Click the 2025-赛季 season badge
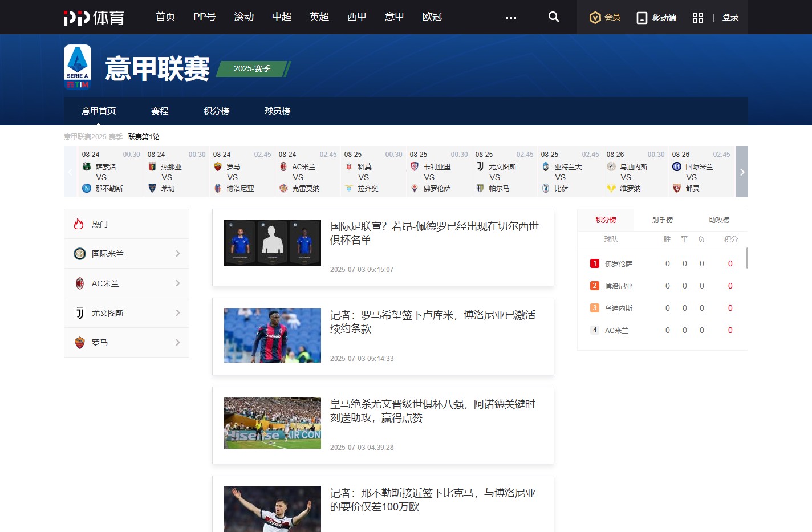The image size is (812, 532). click(x=254, y=68)
